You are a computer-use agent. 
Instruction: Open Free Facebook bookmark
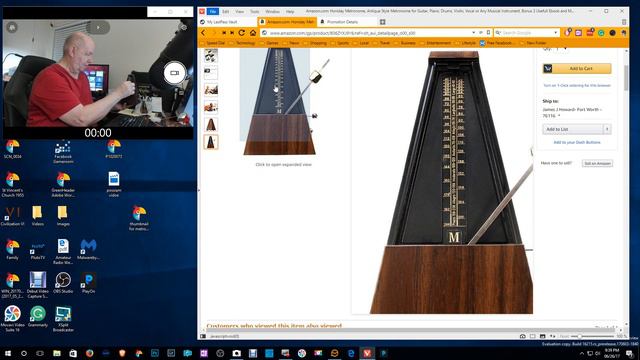(x=496, y=43)
